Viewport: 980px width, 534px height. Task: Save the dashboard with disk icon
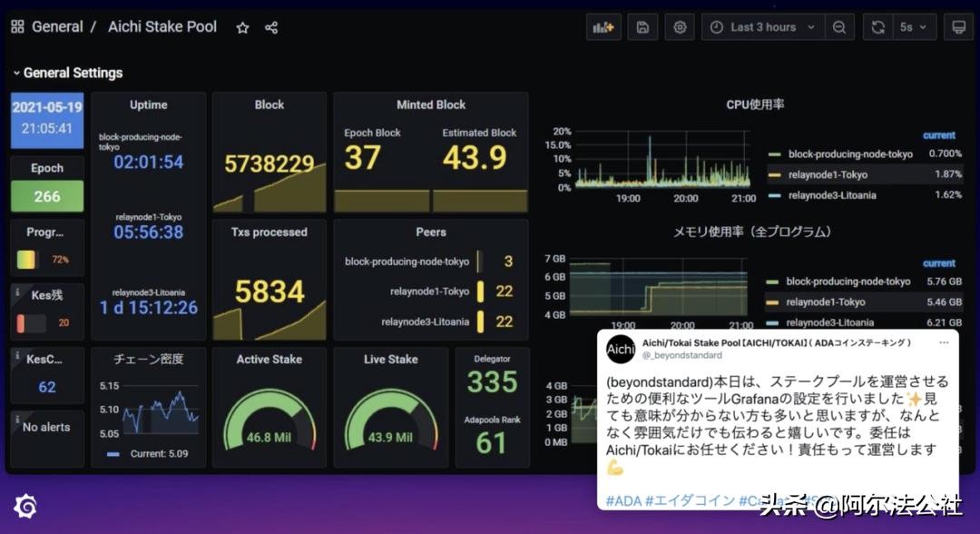[x=642, y=27]
